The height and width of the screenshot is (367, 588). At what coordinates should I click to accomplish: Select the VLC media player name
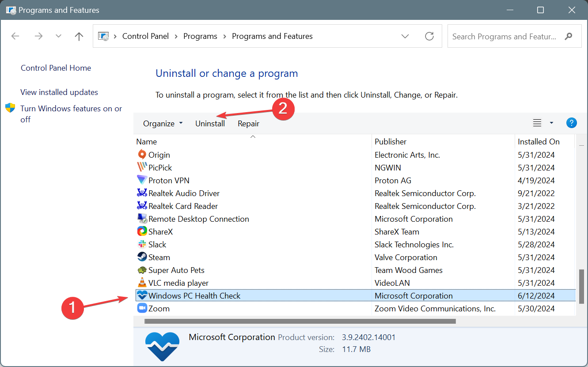(178, 283)
